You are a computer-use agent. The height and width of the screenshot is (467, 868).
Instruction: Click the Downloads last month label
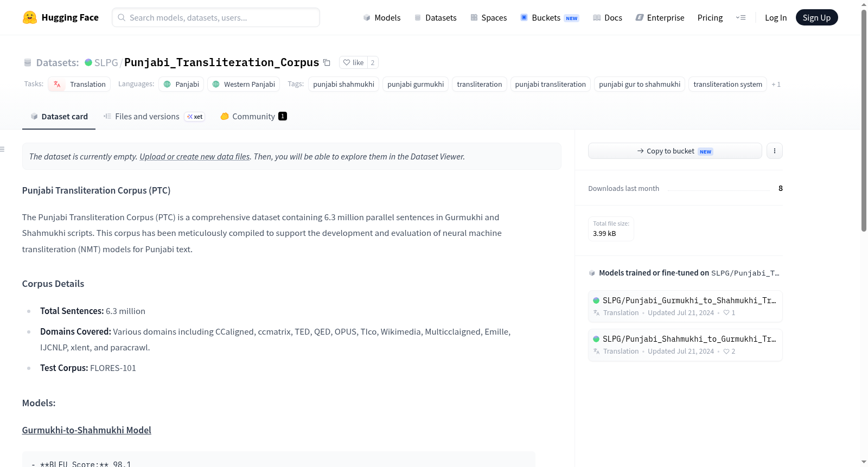coord(624,188)
